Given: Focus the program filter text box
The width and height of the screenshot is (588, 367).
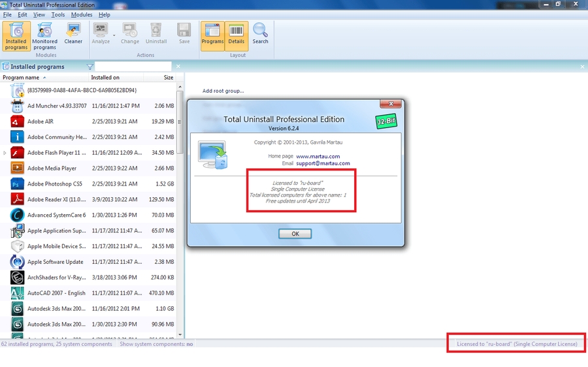Looking at the screenshot, I should point(133,67).
